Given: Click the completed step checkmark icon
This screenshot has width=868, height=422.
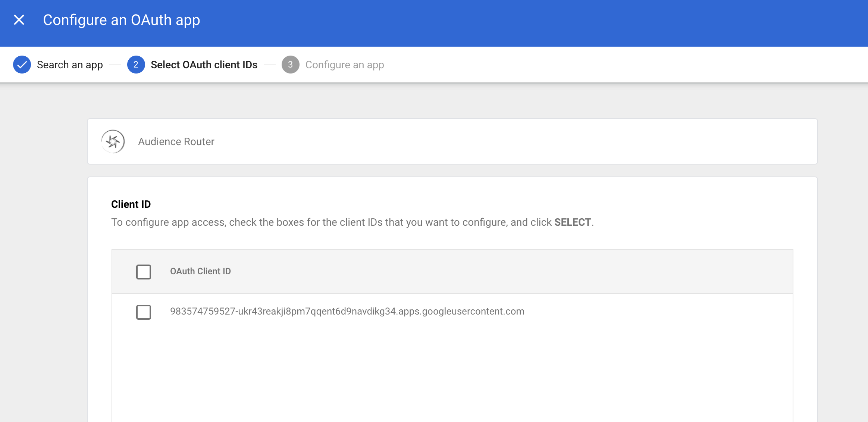Looking at the screenshot, I should [x=22, y=65].
